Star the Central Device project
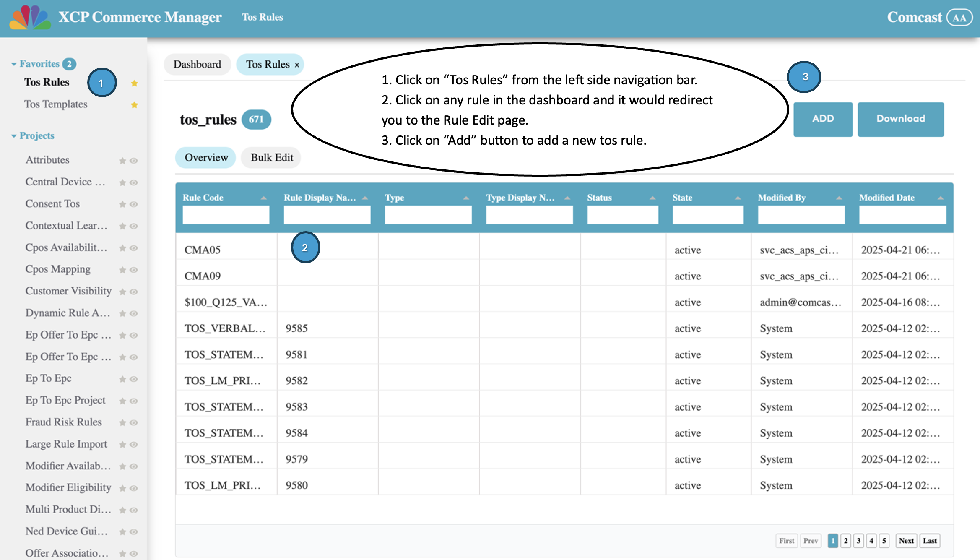The width and height of the screenshot is (980, 560). click(x=122, y=182)
